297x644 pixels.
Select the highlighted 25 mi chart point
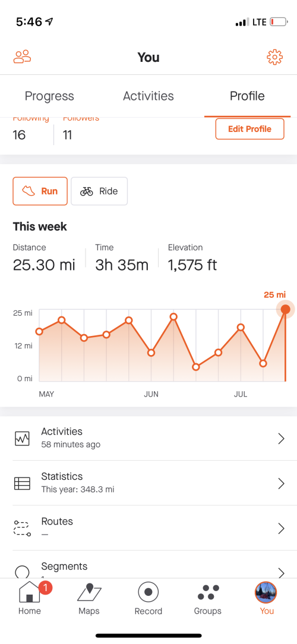tap(286, 309)
